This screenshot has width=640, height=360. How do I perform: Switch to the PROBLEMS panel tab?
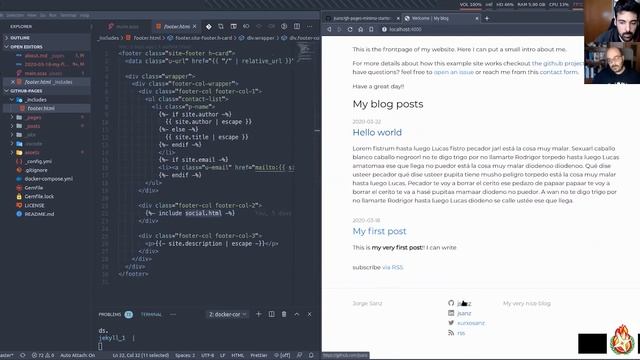(x=116, y=314)
